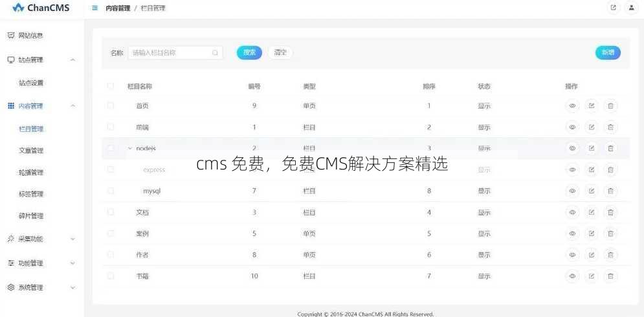
Task: Edit the 文档 row
Action: click(x=592, y=212)
